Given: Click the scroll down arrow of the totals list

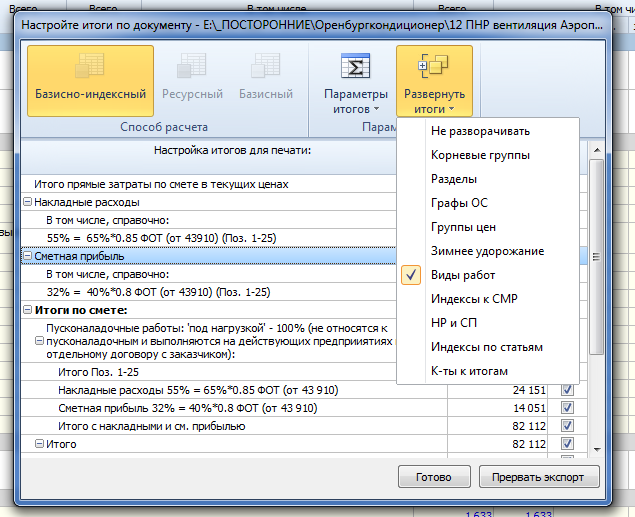Looking at the screenshot, I should coord(597,449).
